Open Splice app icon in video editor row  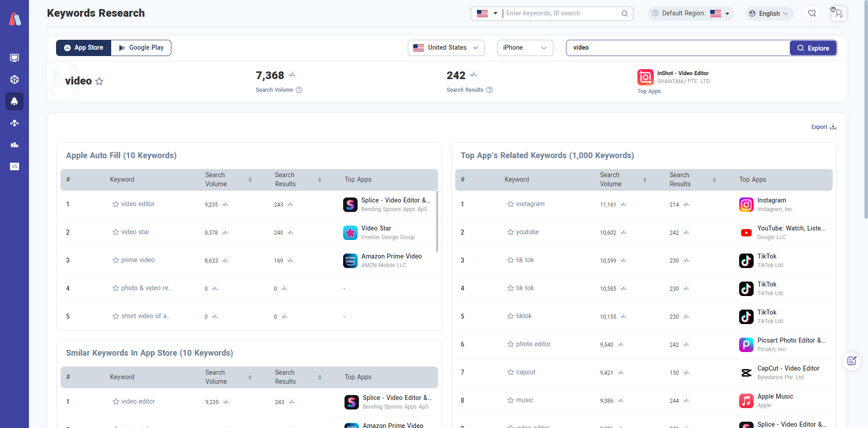[x=350, y=205]
